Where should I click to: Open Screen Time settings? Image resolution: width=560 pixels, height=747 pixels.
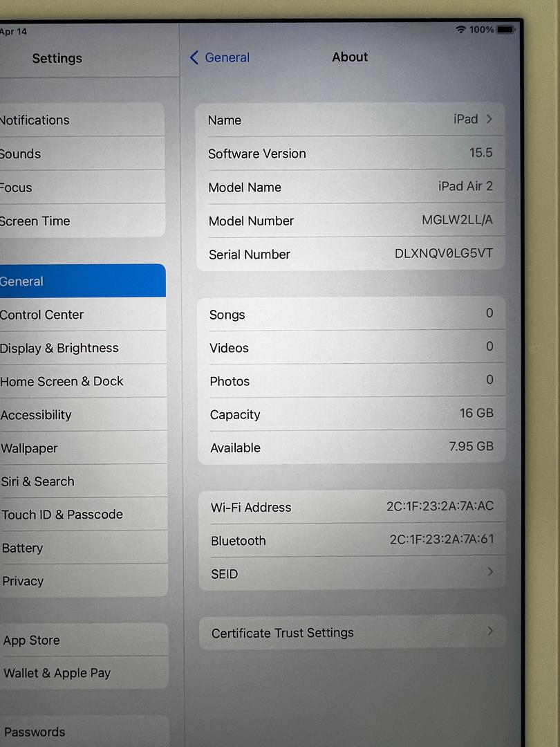[x=82, y=221]
